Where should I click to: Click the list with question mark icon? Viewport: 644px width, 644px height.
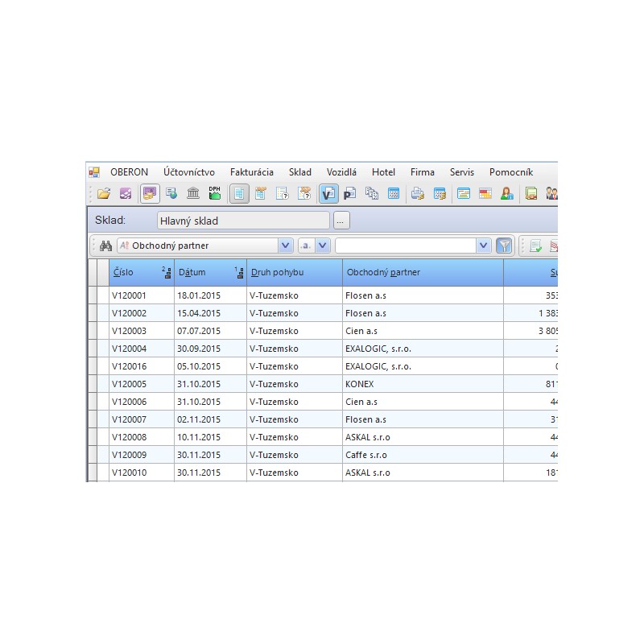[x=283, y=193]
